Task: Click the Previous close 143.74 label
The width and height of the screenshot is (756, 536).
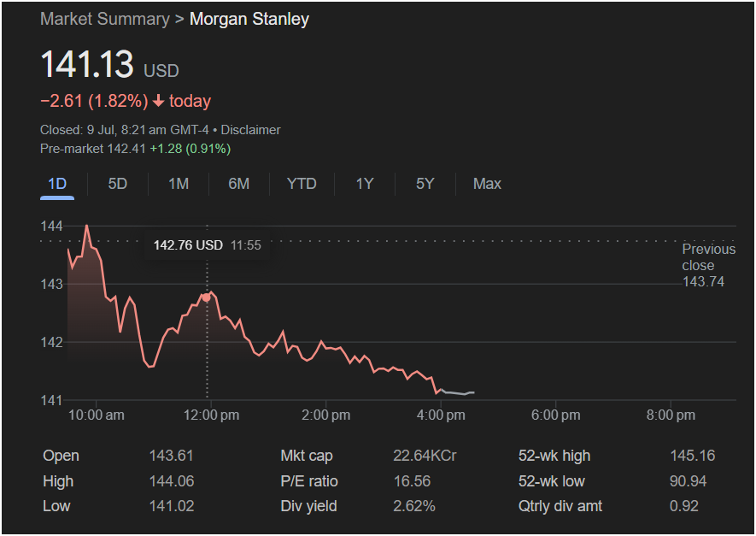Action: [708, 265]
